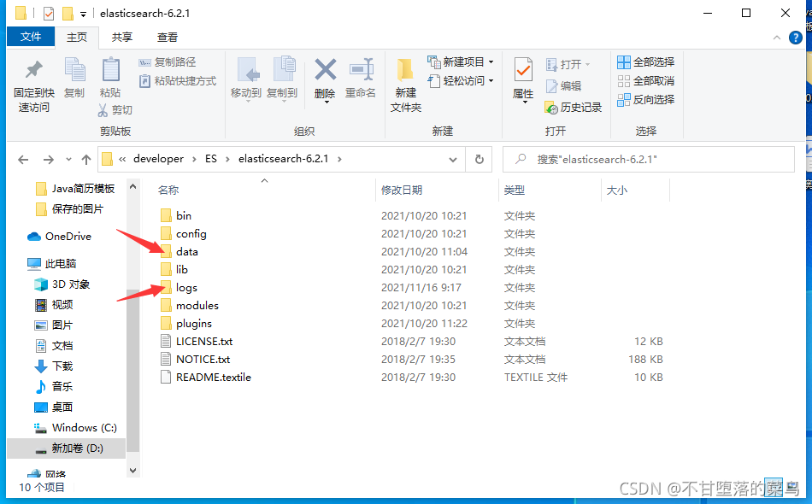Viewport: 812px width, 504px height.
Task: Select the README.textile file
Action: pyautogui.click(x=206, y=378)
